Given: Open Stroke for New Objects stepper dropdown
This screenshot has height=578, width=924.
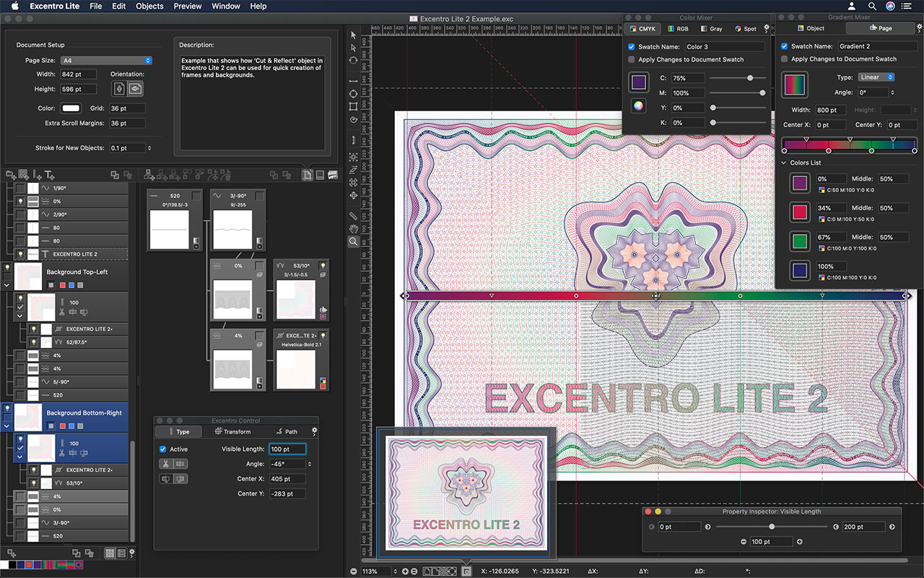Looking at the screenshot, I should [x=149, y=148].
